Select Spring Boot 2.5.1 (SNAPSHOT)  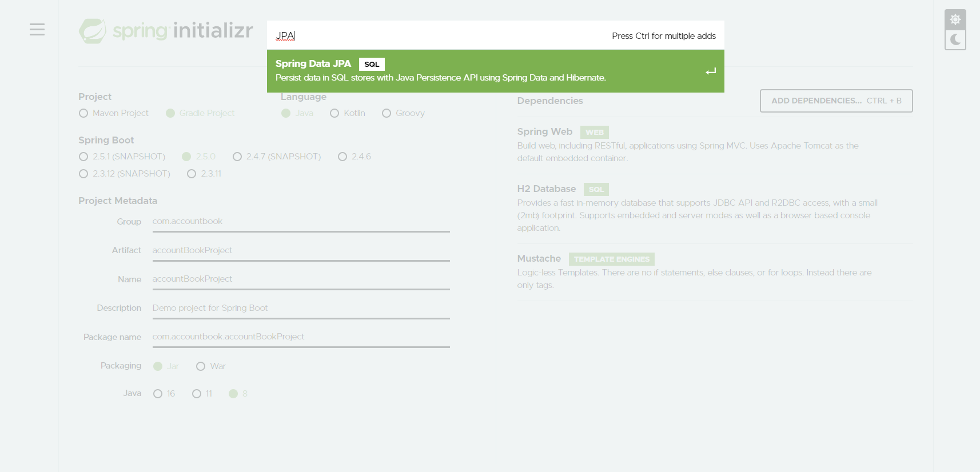click(122, 157)
